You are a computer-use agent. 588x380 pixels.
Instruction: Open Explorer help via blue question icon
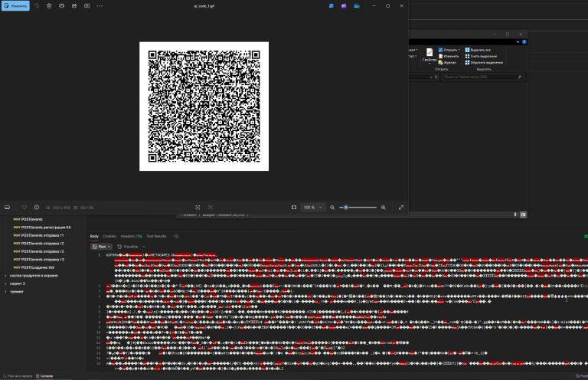coord(524,42)
